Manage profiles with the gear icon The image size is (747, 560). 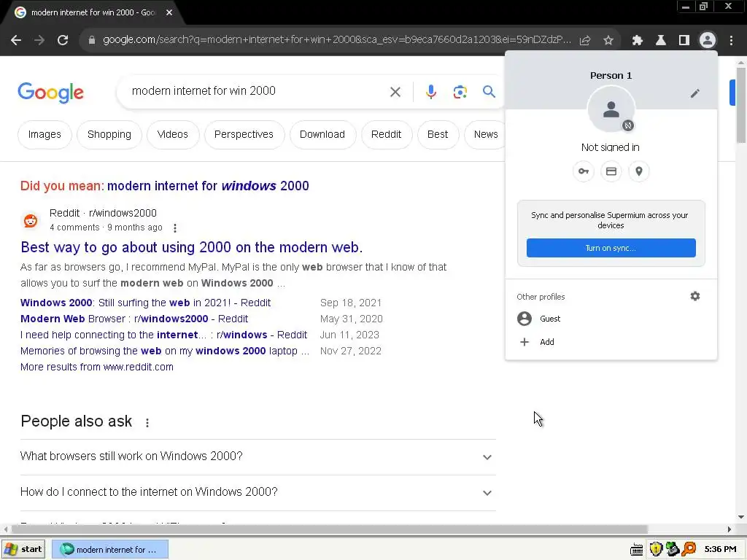click(695, 296)
